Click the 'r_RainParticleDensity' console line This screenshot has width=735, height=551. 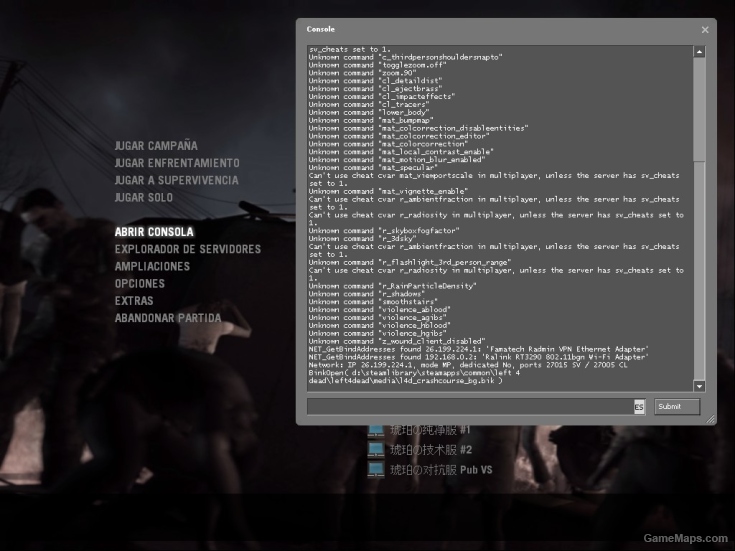tap(392, 286)
